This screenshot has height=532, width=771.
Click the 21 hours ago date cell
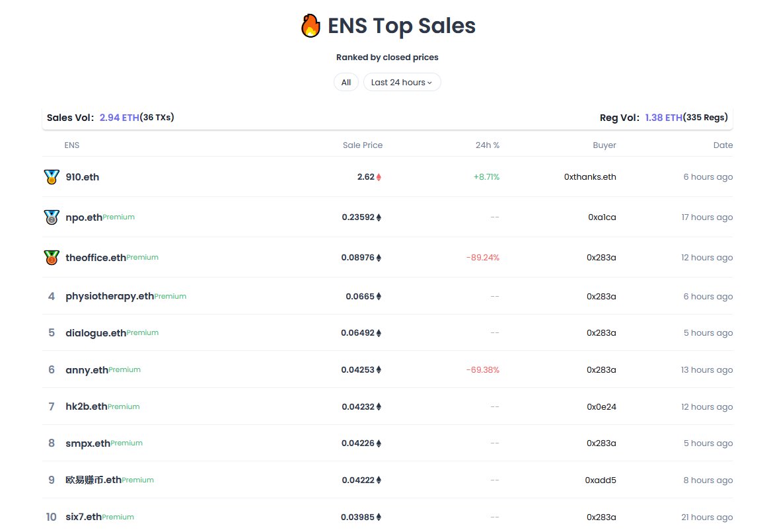(x=707, y=517)
